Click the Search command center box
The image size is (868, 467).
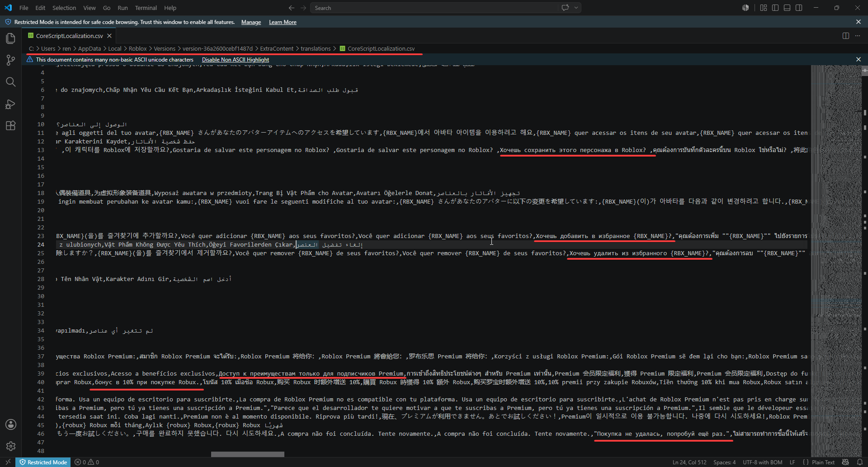433,8
